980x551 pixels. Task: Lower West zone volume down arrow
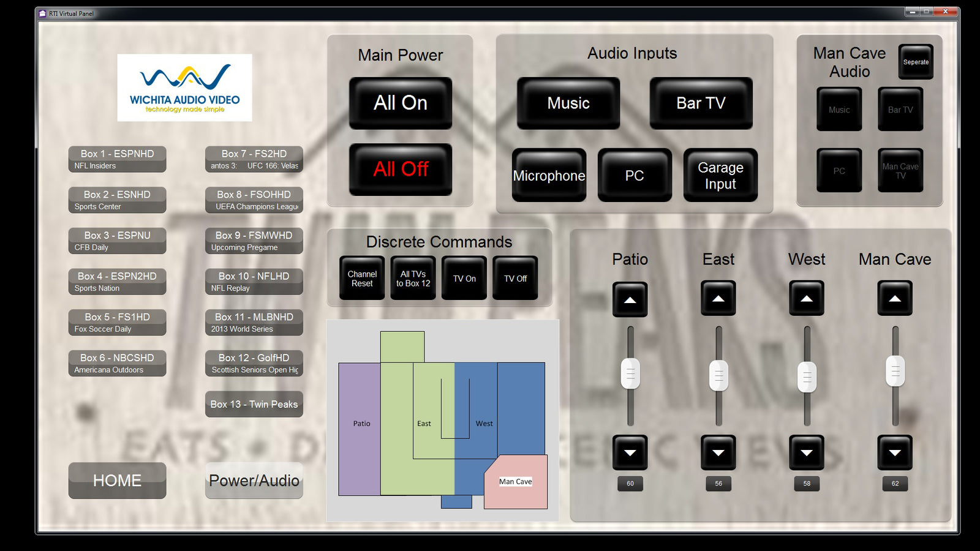coord(807,452)
